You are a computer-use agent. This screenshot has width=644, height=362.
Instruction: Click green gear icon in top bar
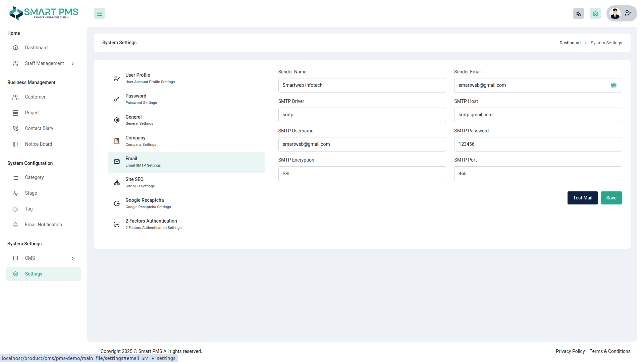595,14
